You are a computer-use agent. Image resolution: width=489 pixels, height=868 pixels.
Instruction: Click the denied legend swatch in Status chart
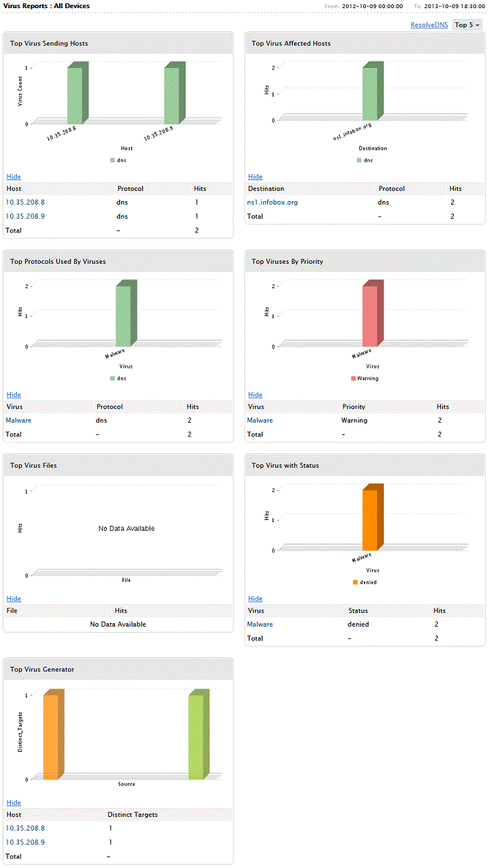pos(355,583)
